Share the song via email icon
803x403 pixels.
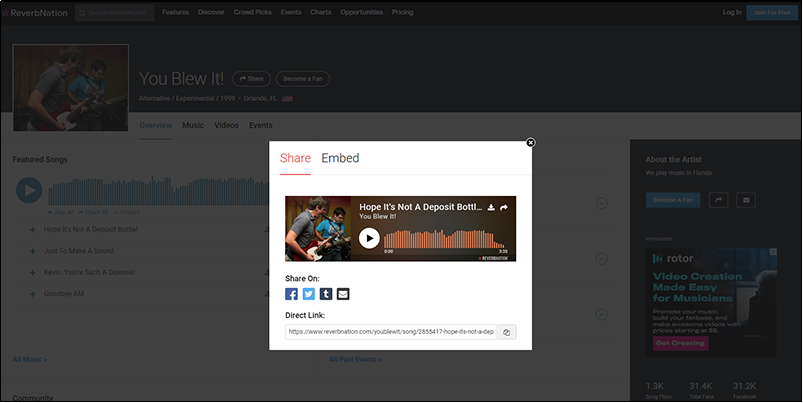coord(343,294)
